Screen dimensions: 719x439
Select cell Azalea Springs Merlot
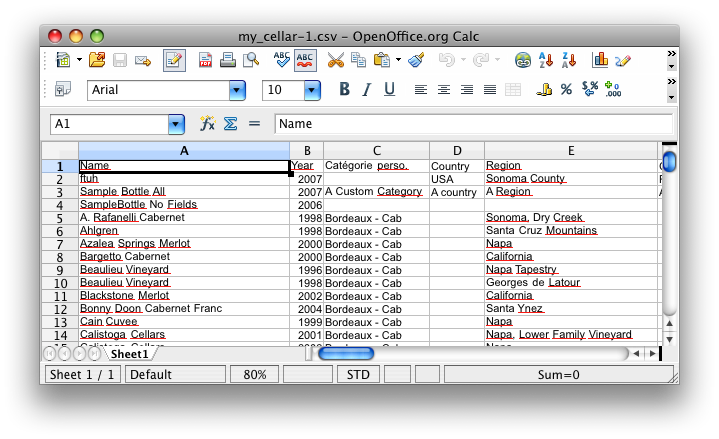pyautogui.click(x=184, y=244)
